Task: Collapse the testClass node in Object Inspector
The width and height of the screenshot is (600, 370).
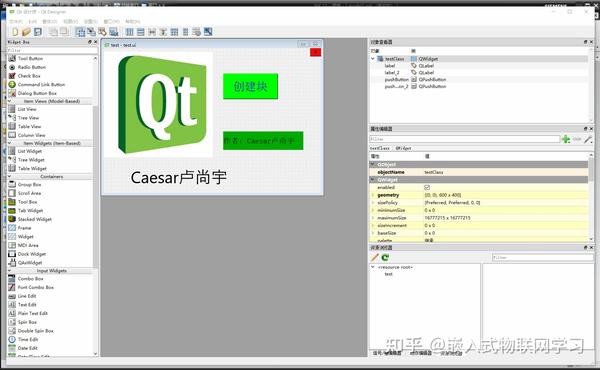Action: [373, 59]
